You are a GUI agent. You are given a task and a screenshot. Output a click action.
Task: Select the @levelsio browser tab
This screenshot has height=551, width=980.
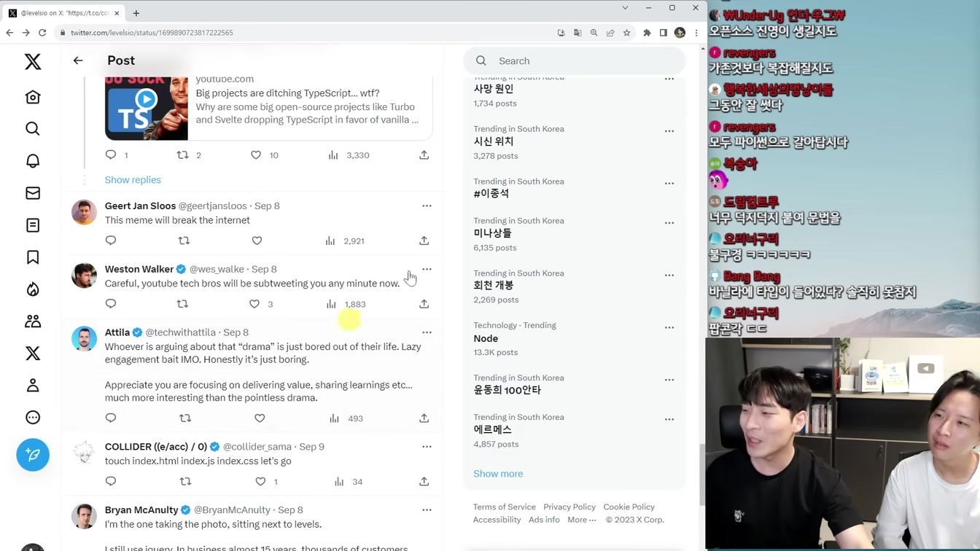point(64,13)
